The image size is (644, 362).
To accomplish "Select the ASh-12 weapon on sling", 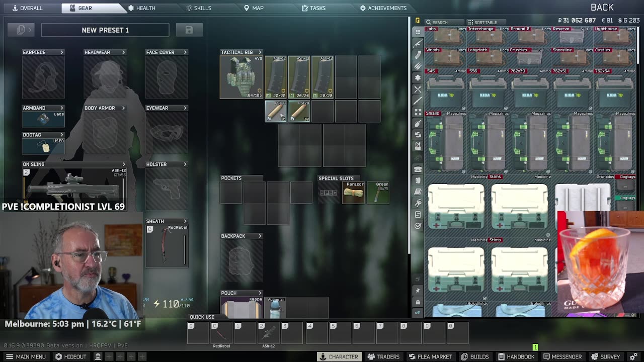I will [74, 186].
